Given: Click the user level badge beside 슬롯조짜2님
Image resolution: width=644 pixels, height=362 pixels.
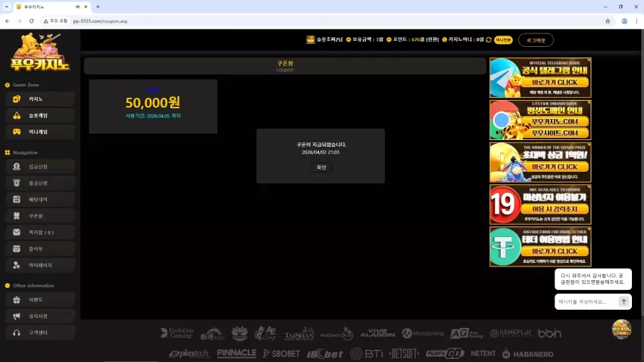Looking at the screenshot, I should click(311, 39).
